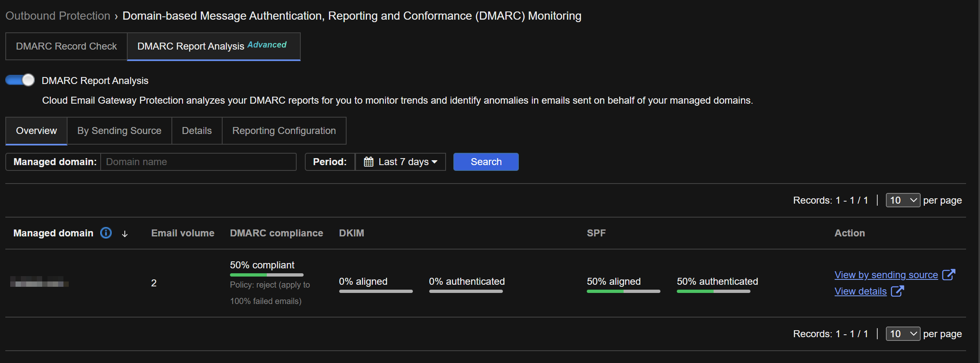Focus the Domain name input field
Viewport: 980px width, 363px height.
pos(198,162)
